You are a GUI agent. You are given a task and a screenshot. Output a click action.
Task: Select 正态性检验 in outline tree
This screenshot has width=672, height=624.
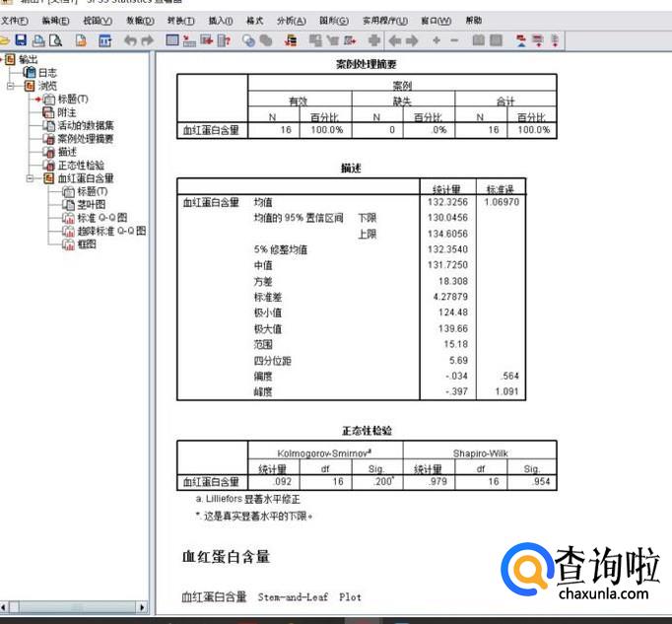point(81,165)
